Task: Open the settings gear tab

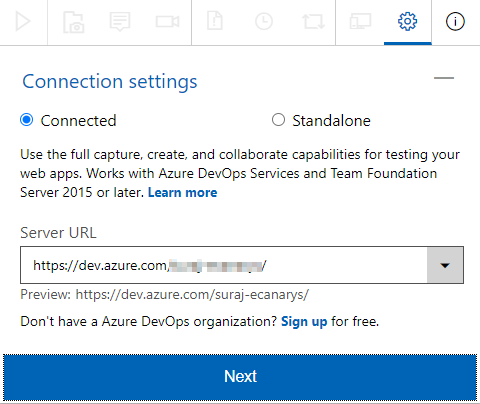Action: 407,22
